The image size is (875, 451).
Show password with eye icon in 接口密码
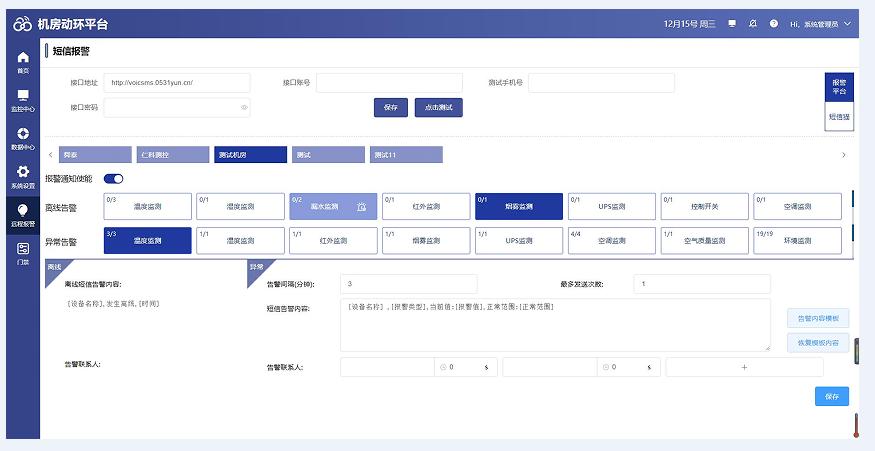coord(244,107)
